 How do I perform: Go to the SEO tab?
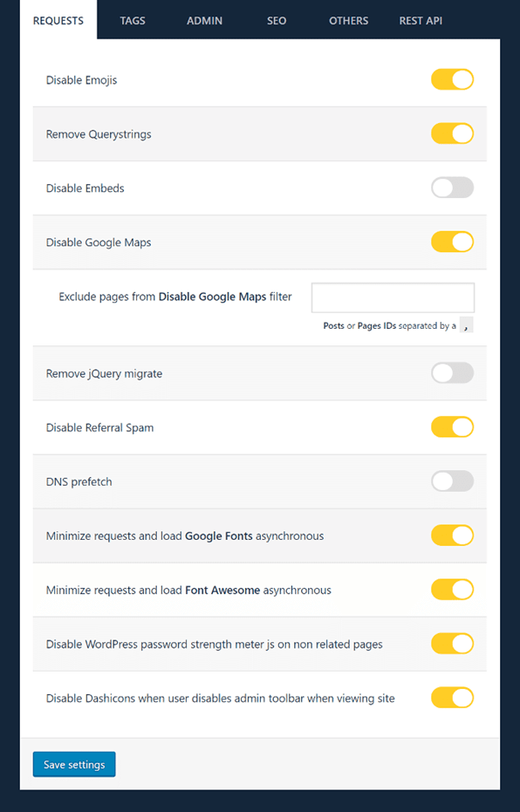(277, 21)
